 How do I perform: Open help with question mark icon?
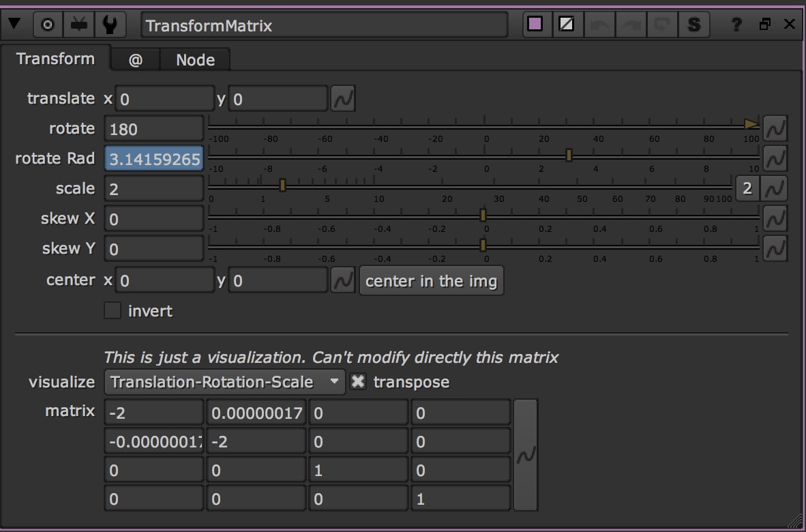point(736,24)
